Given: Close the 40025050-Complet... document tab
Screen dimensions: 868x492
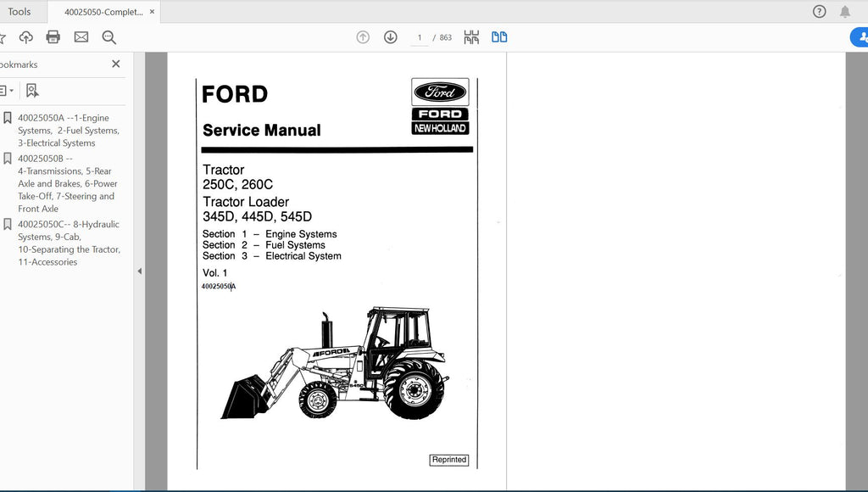Looking at the screenshot, I should [153, 12].
